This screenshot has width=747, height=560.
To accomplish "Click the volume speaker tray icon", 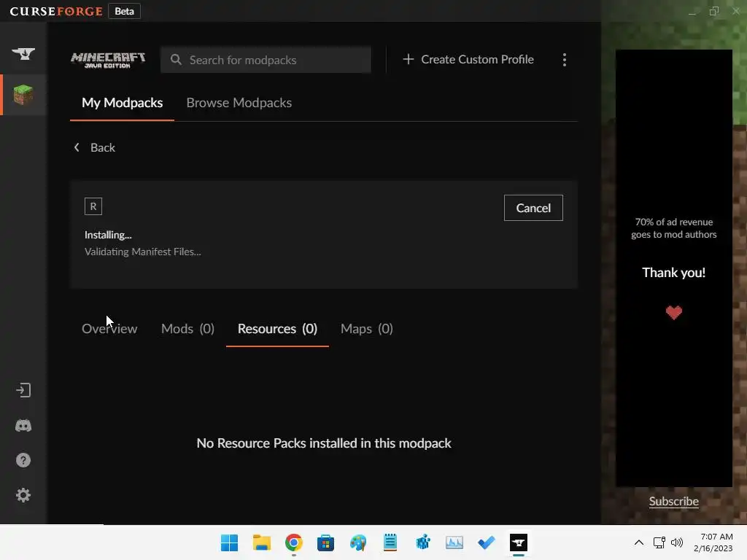I will [x=677, y=542].
